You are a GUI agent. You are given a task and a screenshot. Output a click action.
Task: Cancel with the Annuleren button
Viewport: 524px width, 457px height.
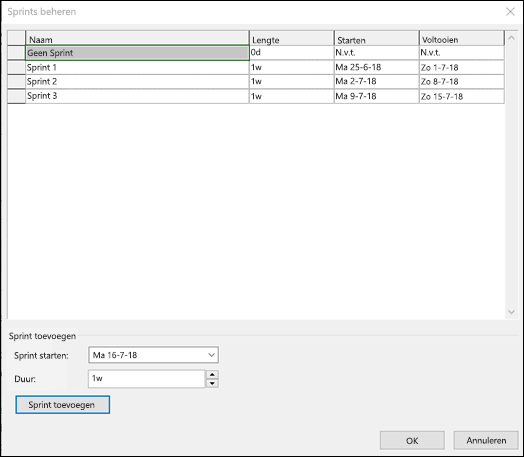[486, 440]
